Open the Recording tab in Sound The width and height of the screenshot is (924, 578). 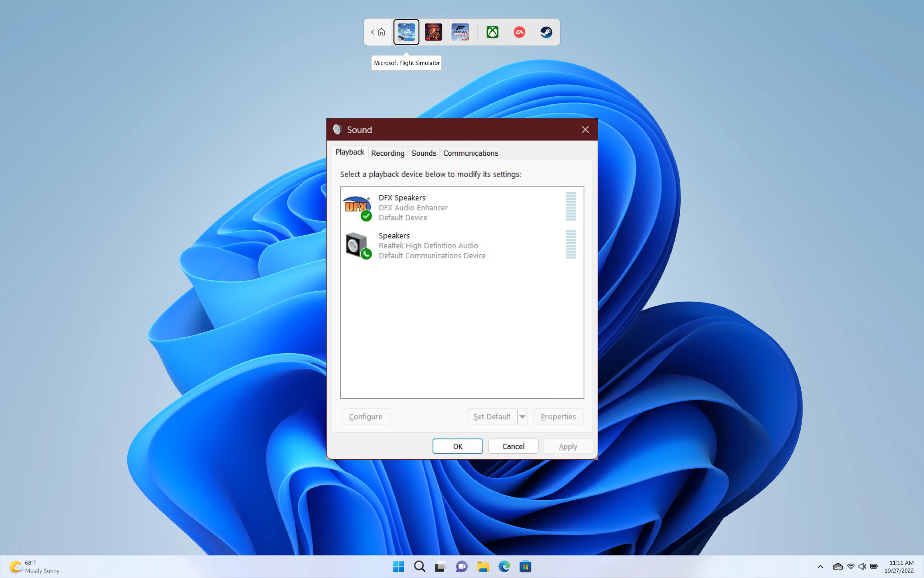[x=387, y=153]
